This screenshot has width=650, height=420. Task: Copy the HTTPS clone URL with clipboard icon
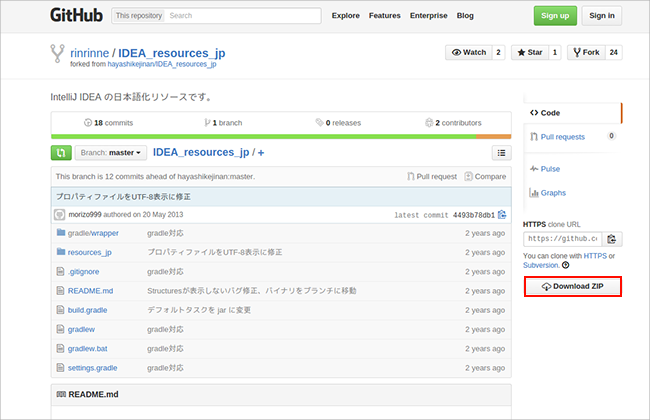pyautogui.click(x=611, y=239)
